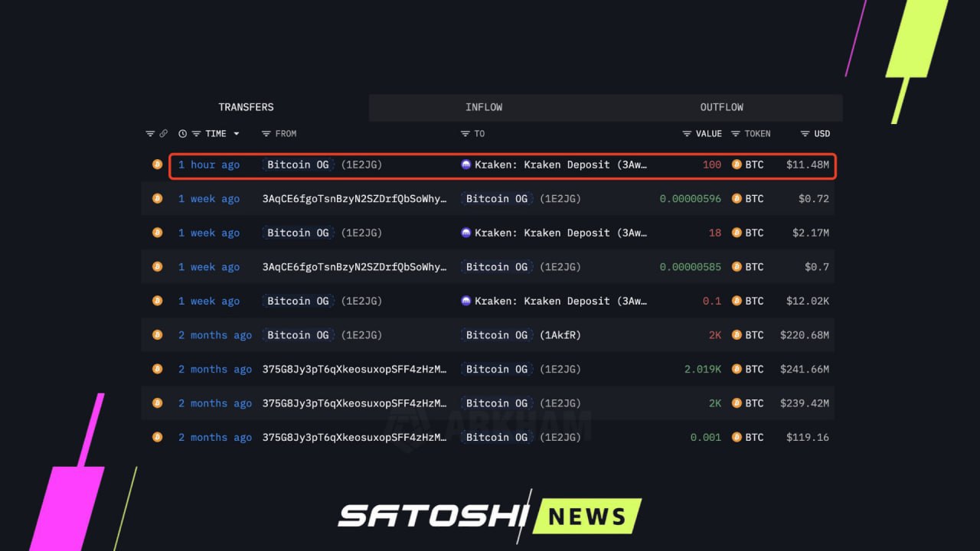Open the 1 hour ago transaction link
Image resolution: width=980 pixels, height=551 pixels.
coord(209,165)
